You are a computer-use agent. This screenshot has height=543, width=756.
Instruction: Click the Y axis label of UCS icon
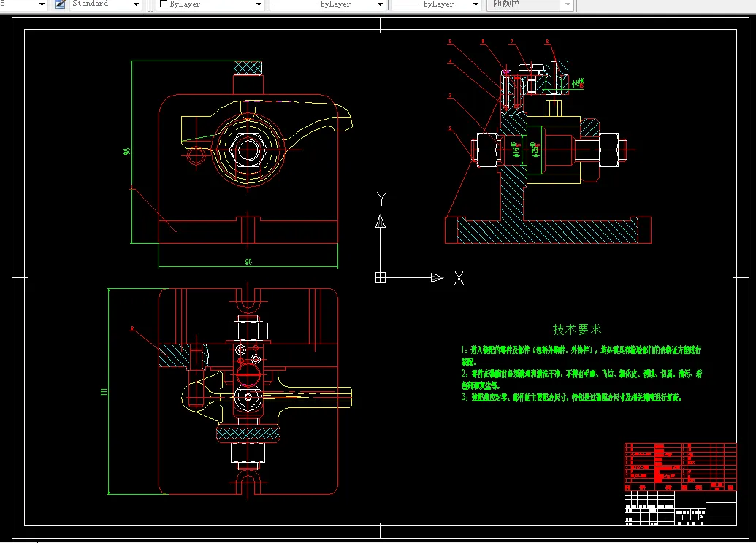click(381, 199)
